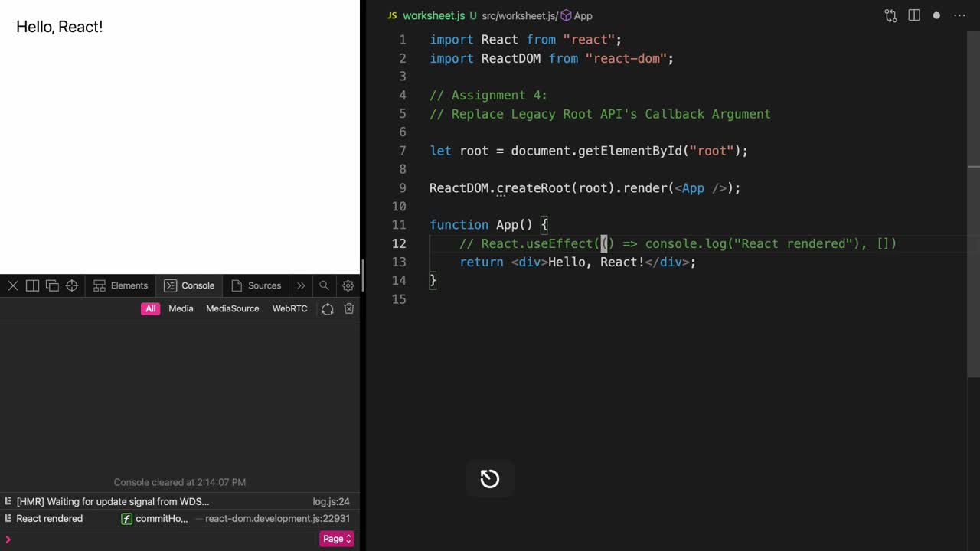Open the Page execution context dropdown
The image size is (980, 551).
337,539
